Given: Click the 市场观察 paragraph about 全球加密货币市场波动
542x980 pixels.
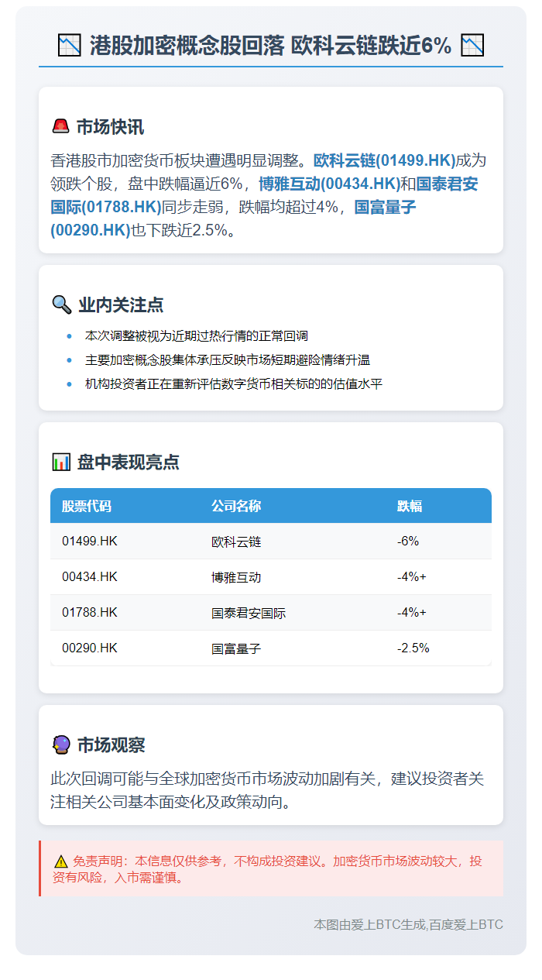Looking at the screenshot, I should (267, 790).
